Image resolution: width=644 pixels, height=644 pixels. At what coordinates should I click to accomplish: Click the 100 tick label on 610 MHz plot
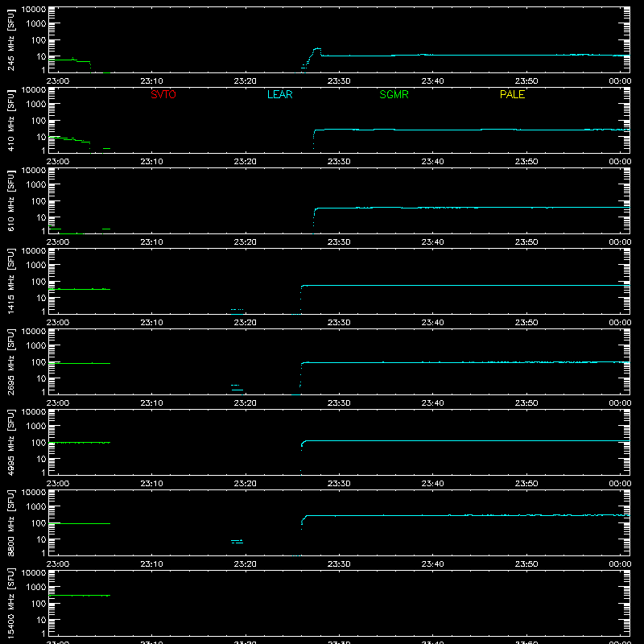point(39,200)
